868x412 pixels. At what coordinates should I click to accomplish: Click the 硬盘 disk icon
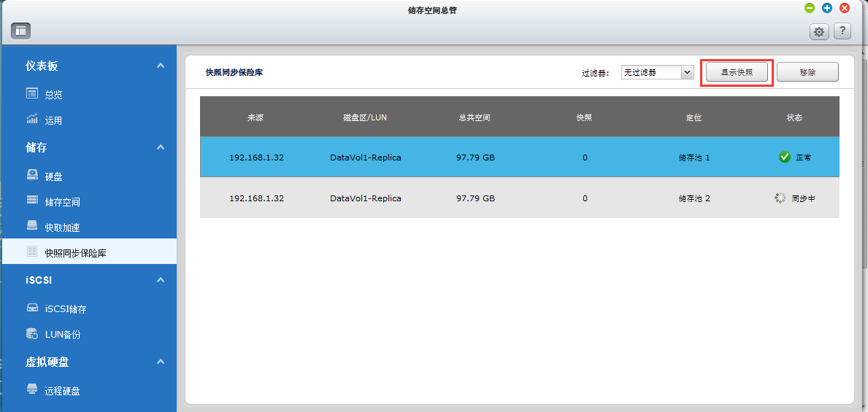[x=33, y=175]
